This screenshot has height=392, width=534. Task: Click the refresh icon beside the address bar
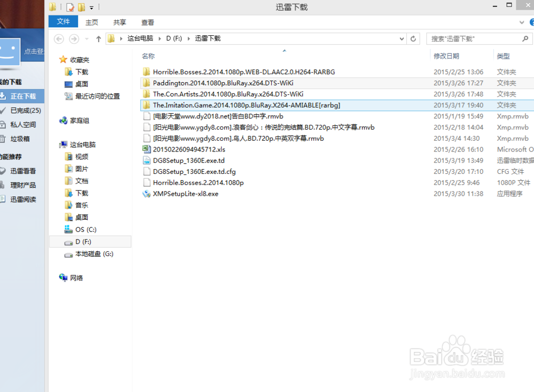413,38
